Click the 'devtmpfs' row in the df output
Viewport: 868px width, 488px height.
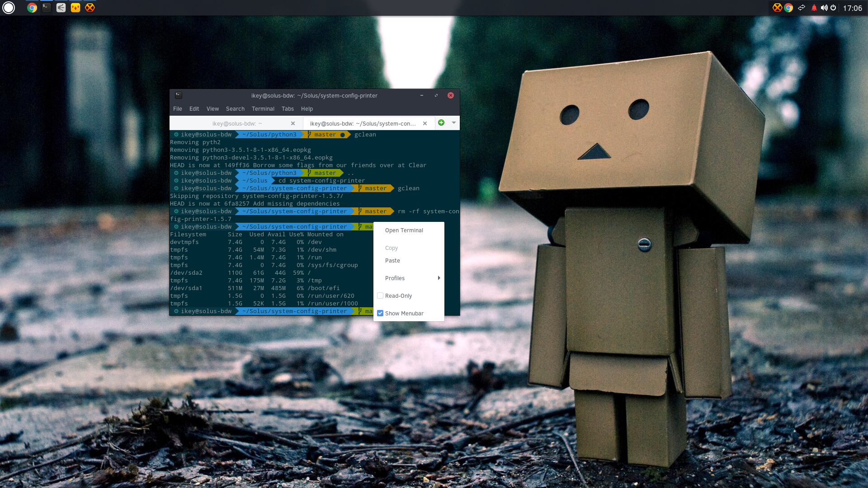(264, 242)
